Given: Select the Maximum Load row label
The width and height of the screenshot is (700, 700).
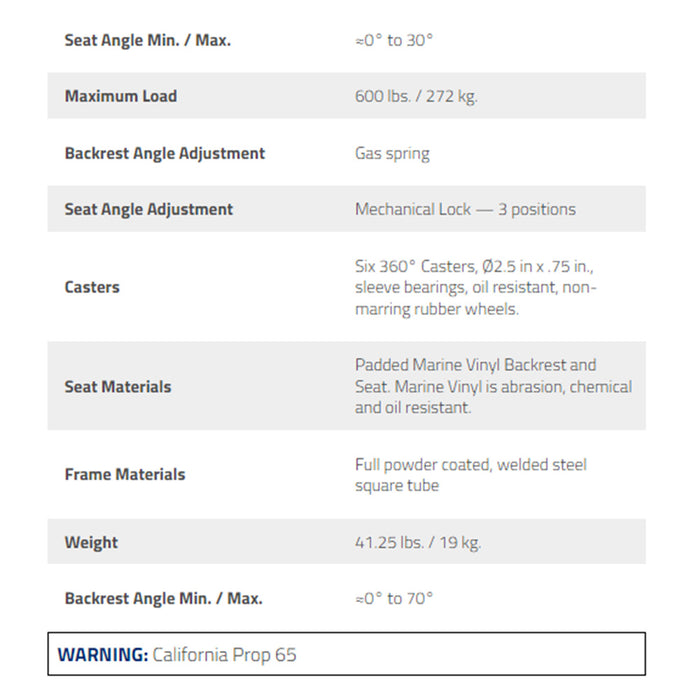Looking at the screenshot, I should coord(121,96).
